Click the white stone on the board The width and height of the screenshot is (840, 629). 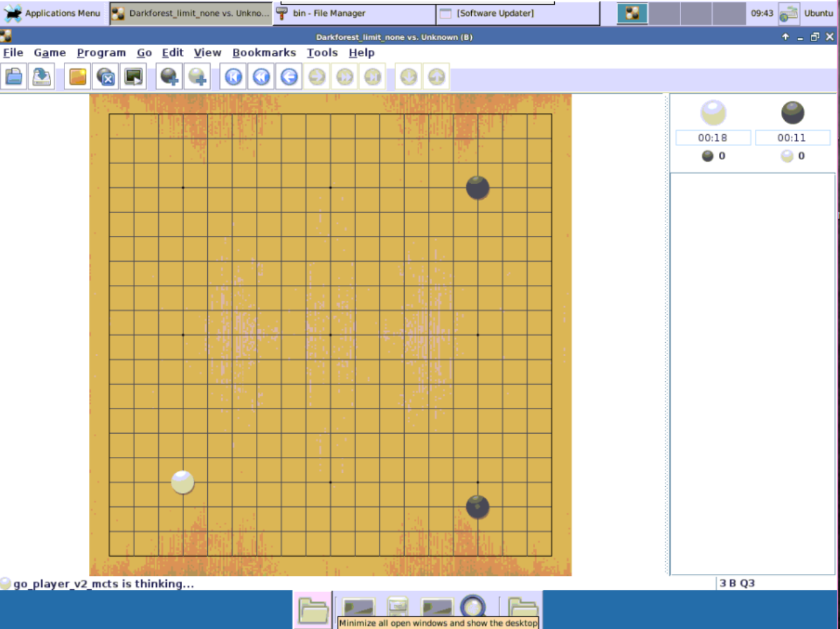click(x=183, y=482)
